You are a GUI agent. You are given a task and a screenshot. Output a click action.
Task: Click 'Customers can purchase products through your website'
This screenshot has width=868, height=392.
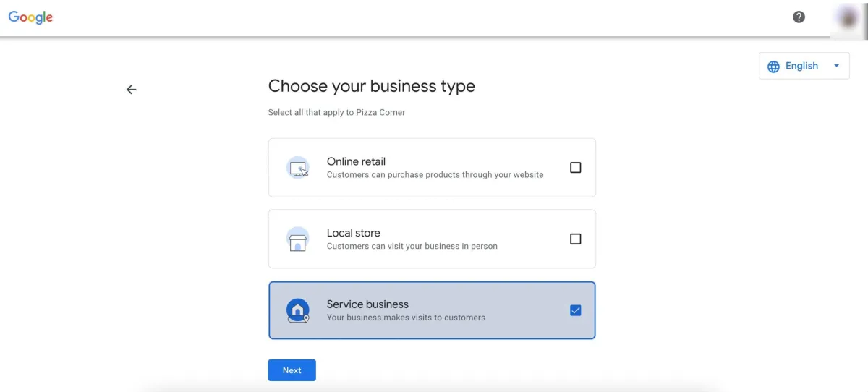435,175
